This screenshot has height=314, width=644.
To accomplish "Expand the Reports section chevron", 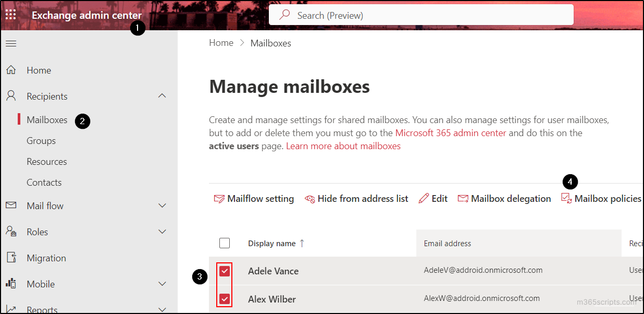I will tap(162, 310).
